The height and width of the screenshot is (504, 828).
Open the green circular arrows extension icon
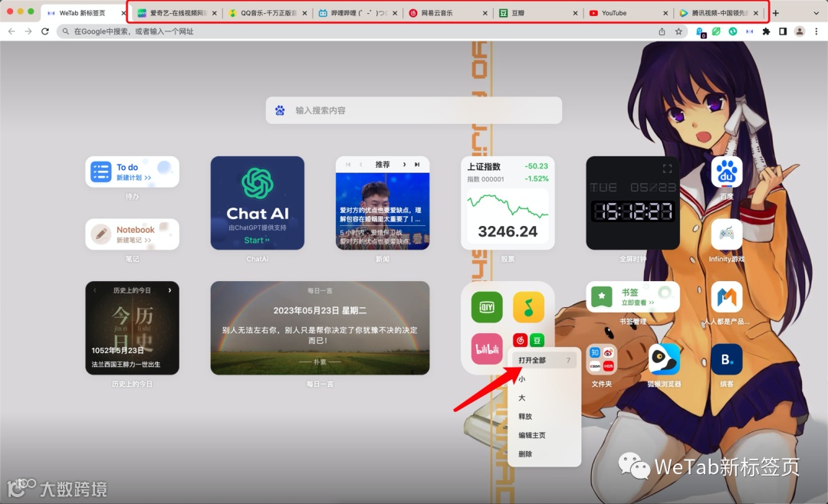(732, 31)
